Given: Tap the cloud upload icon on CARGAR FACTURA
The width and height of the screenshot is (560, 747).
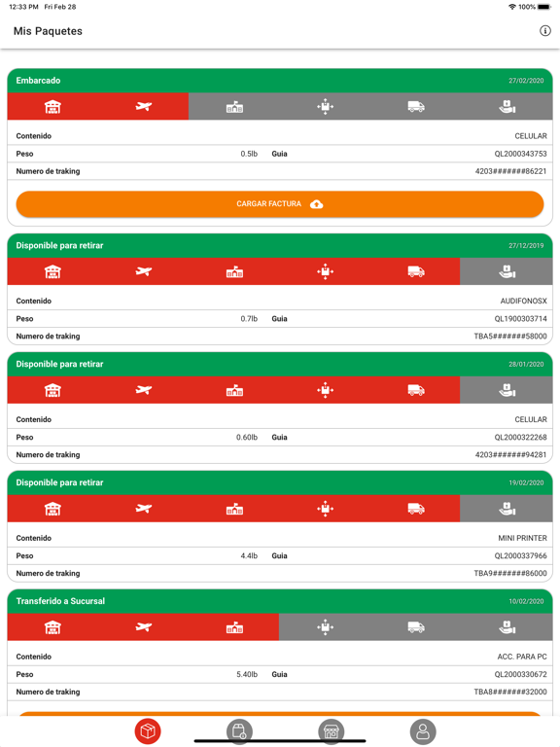Looking at the screenshot, I should point(317,204).
